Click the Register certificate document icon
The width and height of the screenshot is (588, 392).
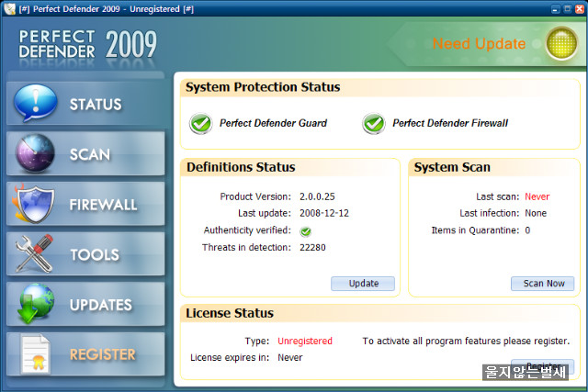35,354
